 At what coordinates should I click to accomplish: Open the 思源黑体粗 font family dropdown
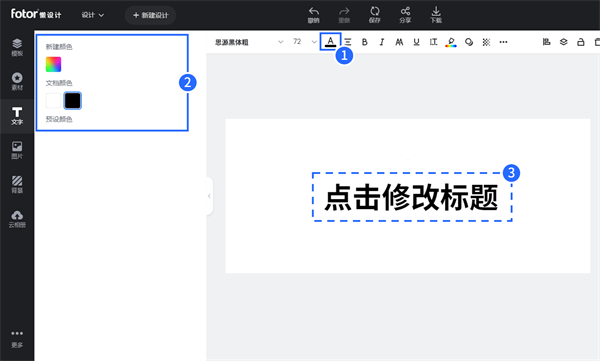[x=249, y=42]
